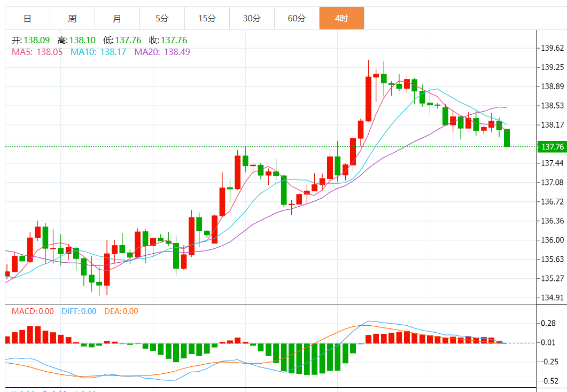This screenshot has height=392, width=567.
Task: Click the 139.62 price axis label
Action: pyautogui.click(x=552, y=48)
